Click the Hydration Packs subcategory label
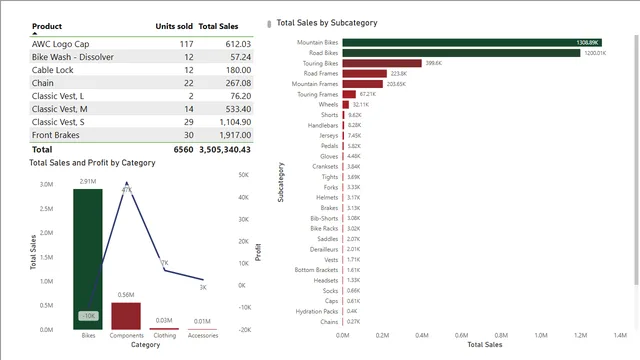This screenshot has height=360, width=640. pos(317,311)
